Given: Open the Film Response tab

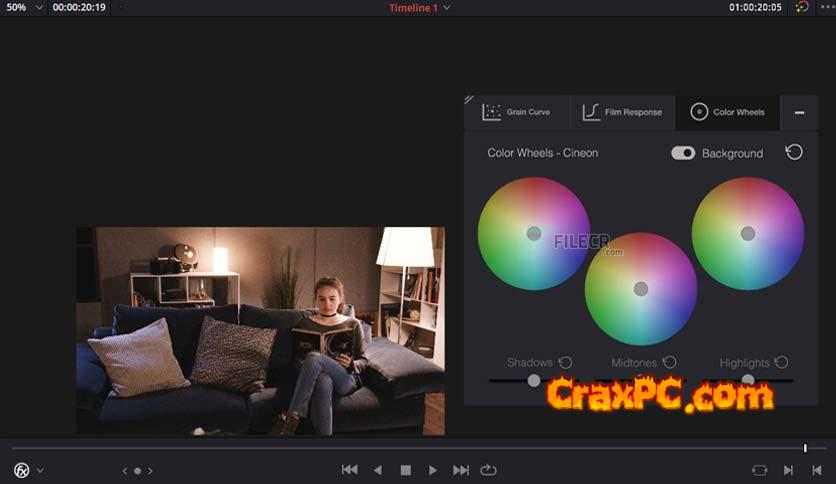Looking at the screenshot, I should click(x=622, y=112).
